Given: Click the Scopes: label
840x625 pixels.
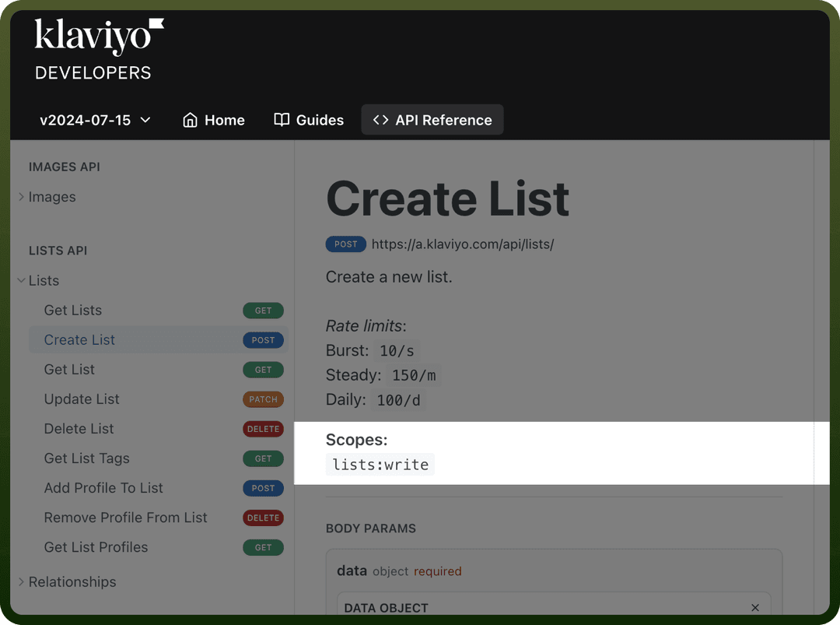Looking at the screenshot, I should (357, 440).
